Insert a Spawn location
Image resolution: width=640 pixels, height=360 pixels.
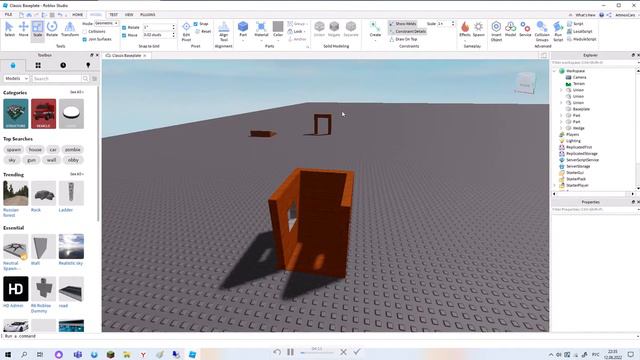pyautogui.click(x=478, y=29)
